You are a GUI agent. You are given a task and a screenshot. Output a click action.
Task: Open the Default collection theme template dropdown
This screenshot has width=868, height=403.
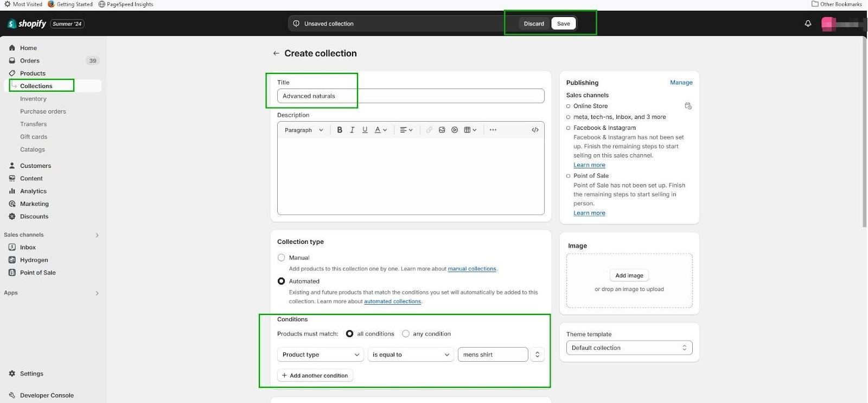(x=629, y=348)
